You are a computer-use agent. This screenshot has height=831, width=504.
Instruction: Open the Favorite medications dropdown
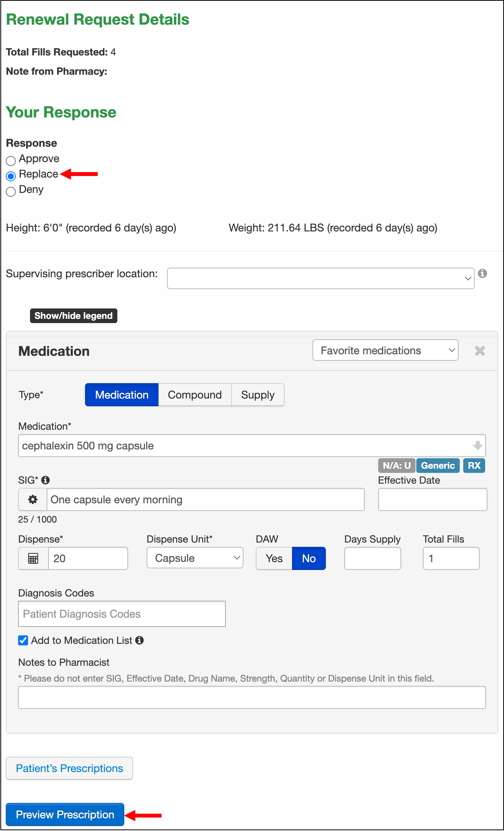coord(385,350)
